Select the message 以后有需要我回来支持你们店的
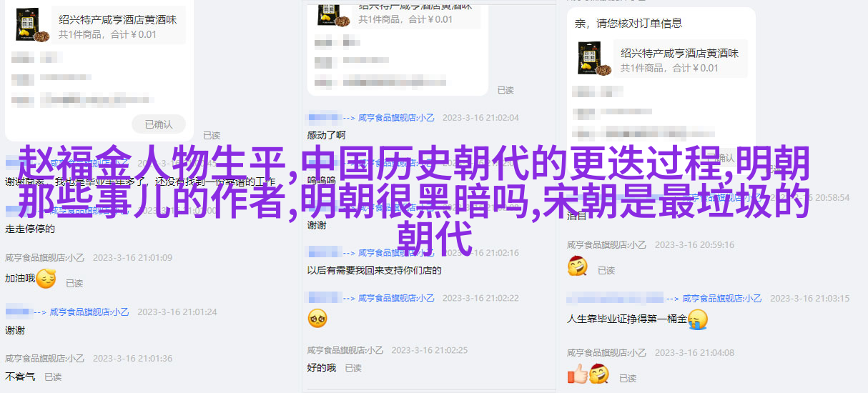Viewport: 868px width, 393px height. [375, 270]
